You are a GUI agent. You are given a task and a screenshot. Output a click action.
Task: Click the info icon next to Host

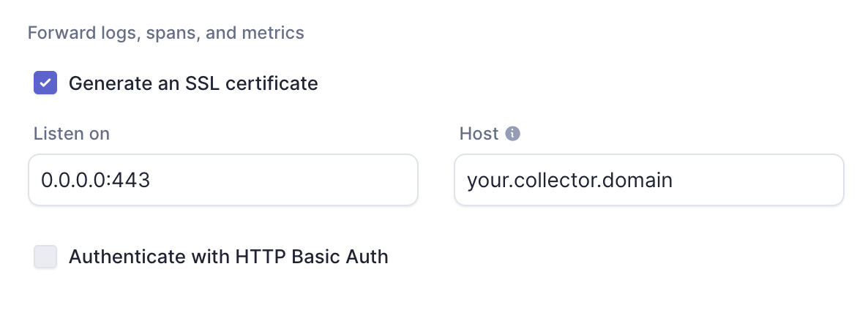513,134
